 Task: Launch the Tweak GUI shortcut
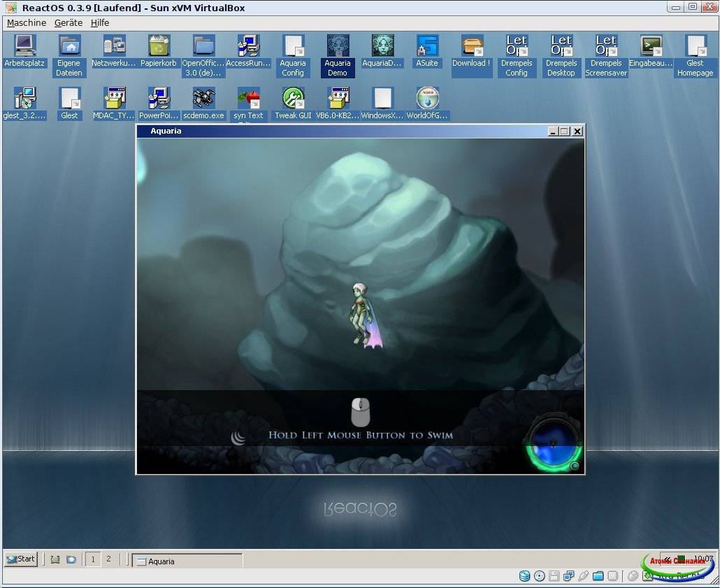point(293,99)
